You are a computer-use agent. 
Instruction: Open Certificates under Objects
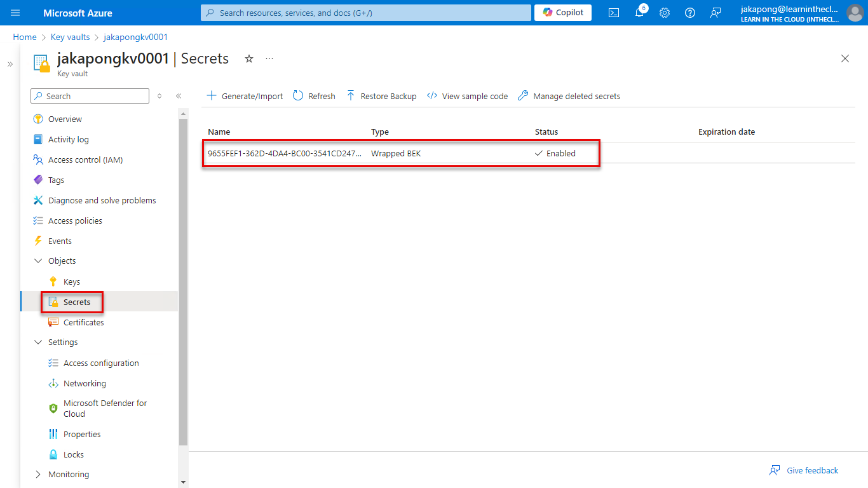(83, 322)
